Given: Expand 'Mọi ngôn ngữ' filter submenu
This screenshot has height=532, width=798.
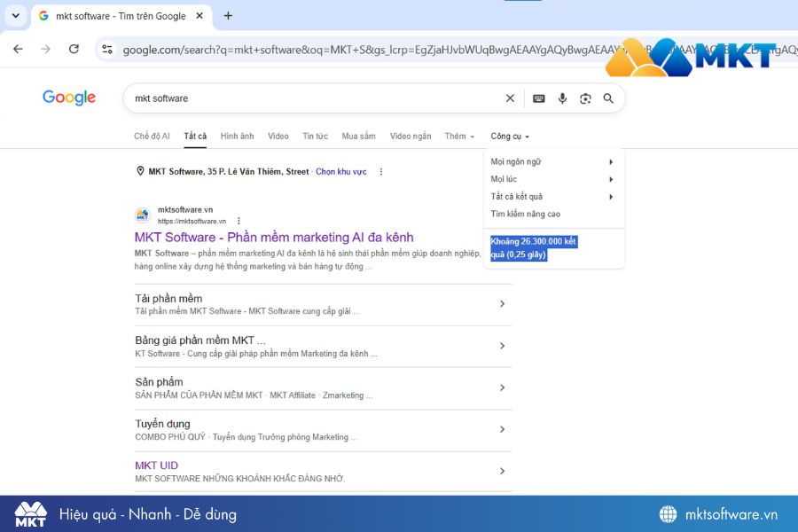Looking at the screenshot, I should click(552, 162).
